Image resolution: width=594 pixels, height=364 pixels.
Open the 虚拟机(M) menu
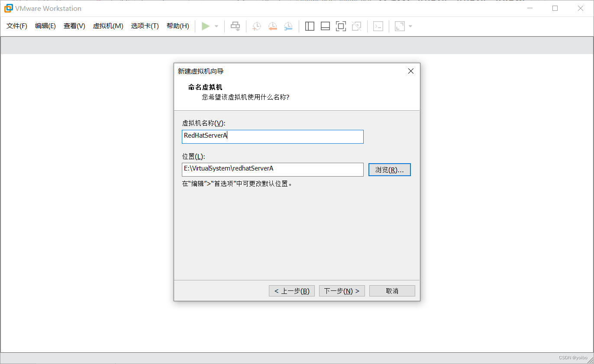point(108,26)
